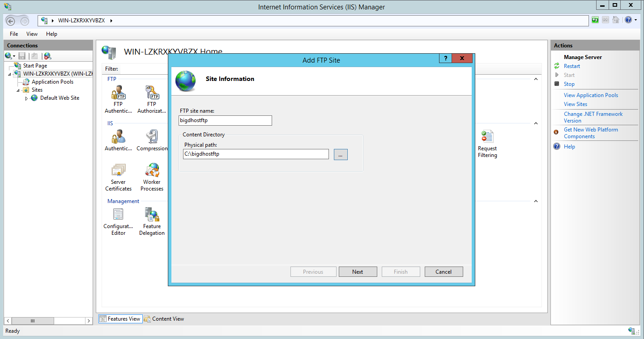Click Get New Web Platform Components link
The width and height of the screenshot is (644, 339).
(591, 133)
